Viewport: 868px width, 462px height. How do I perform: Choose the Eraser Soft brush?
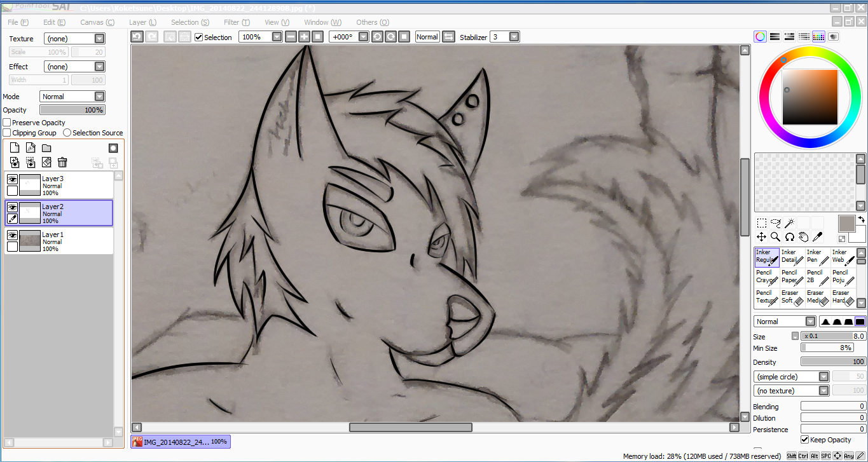[792, 297]
